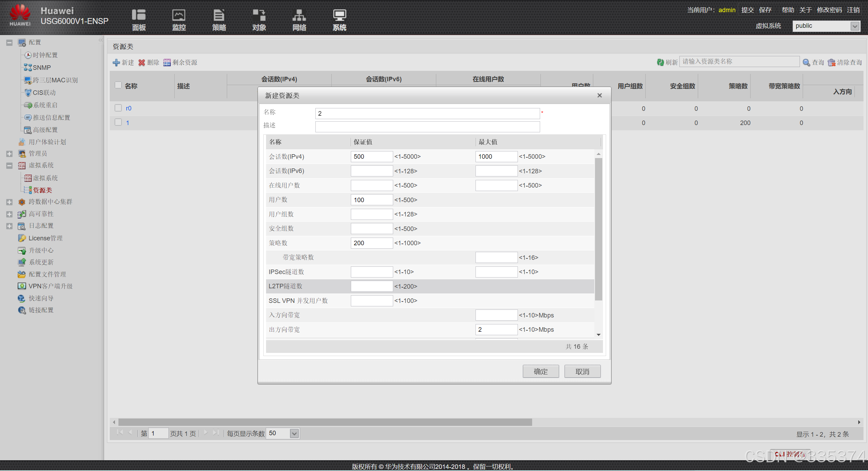Open the 每页显示条数 dropdown

click(x=294, y=433)
